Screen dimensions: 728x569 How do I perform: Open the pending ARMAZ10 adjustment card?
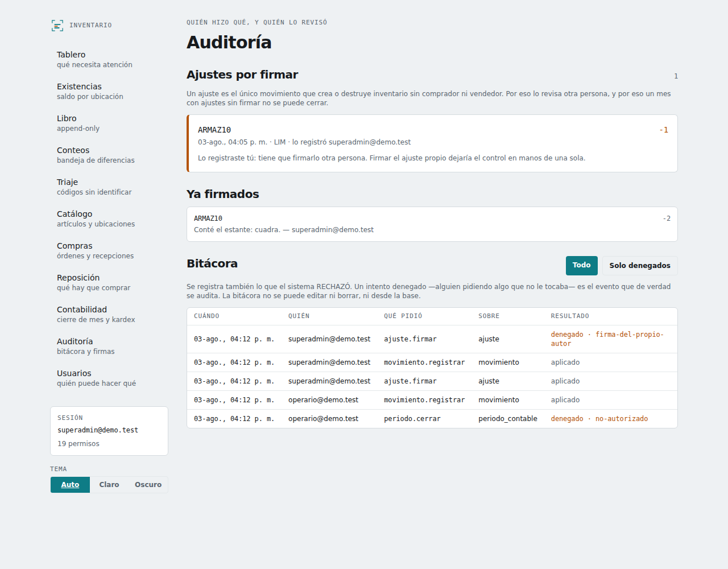432,143
